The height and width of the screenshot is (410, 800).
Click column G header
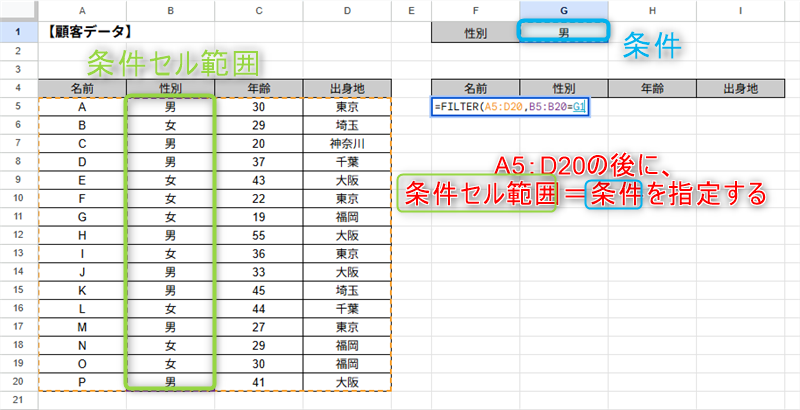[x=563, y=9]
